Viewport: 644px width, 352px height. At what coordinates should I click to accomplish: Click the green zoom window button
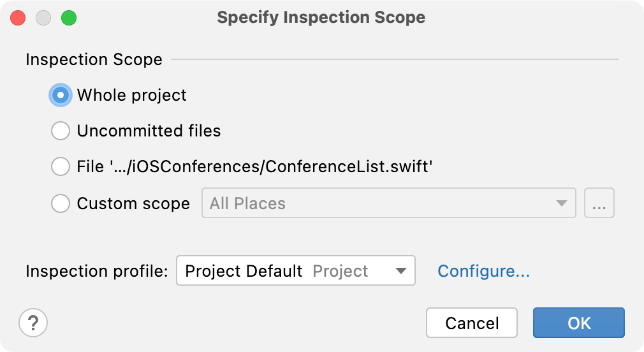coord(69,18)
